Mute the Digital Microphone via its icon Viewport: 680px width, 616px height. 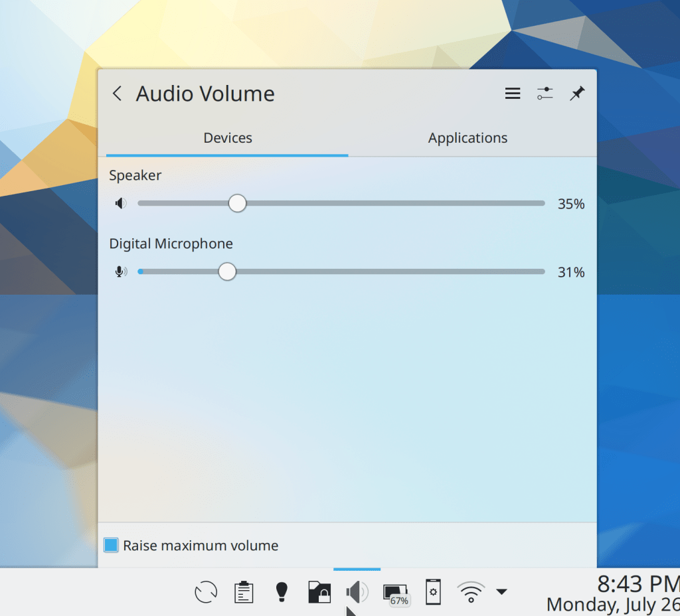coord(120,271)
